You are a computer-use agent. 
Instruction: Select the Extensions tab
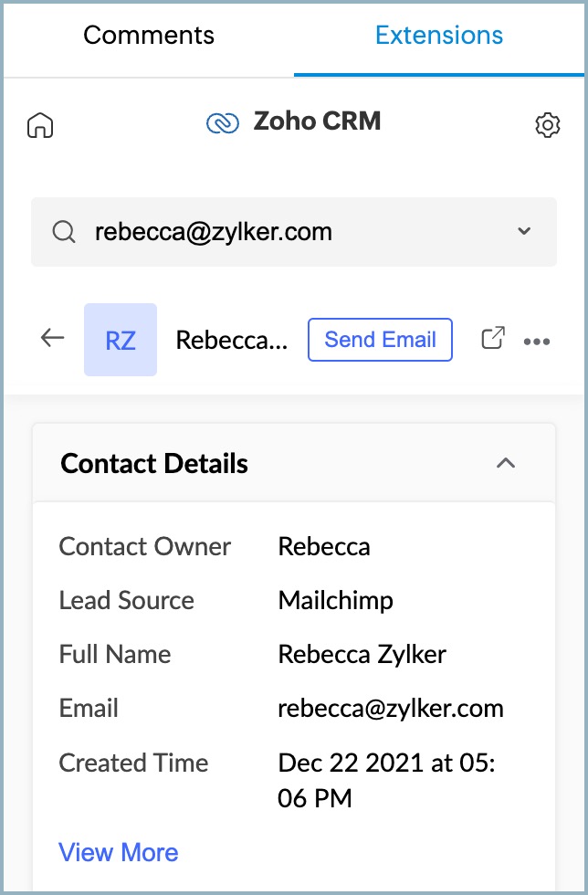tap(439, 36)
